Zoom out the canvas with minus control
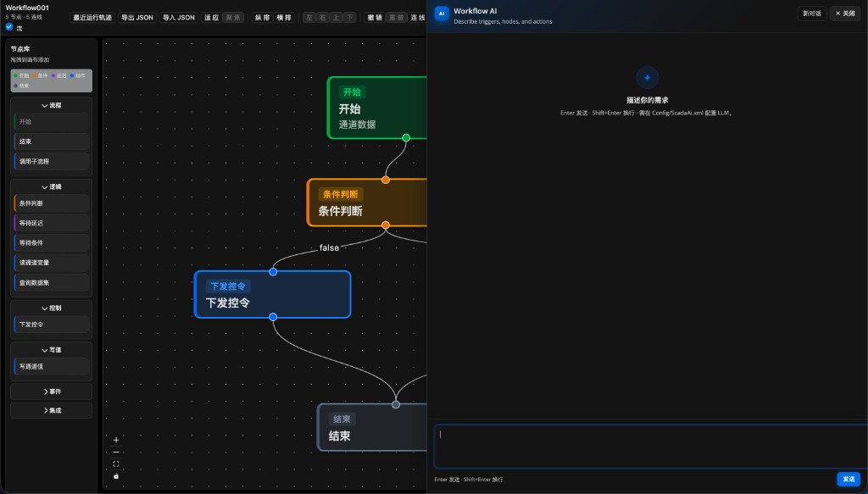The image size is (868, 494). coord(115,452)
